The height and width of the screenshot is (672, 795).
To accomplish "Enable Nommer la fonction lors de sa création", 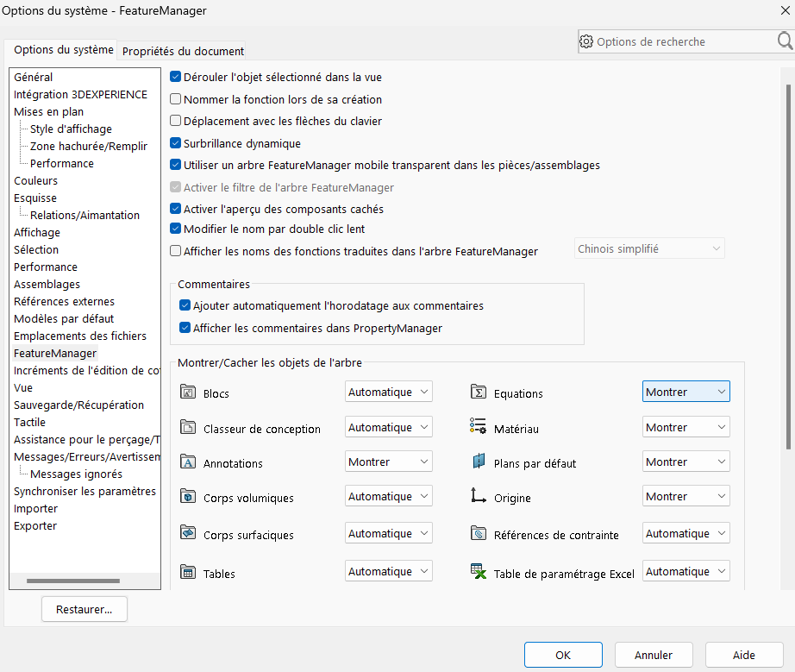I will click(x=176, y=99).
